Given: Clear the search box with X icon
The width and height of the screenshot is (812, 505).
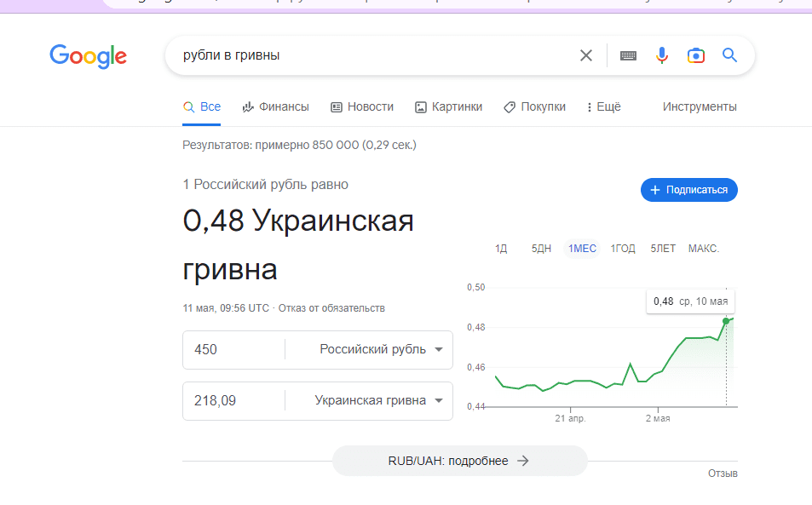Looking at the screenshot, I should click(585, 56).
